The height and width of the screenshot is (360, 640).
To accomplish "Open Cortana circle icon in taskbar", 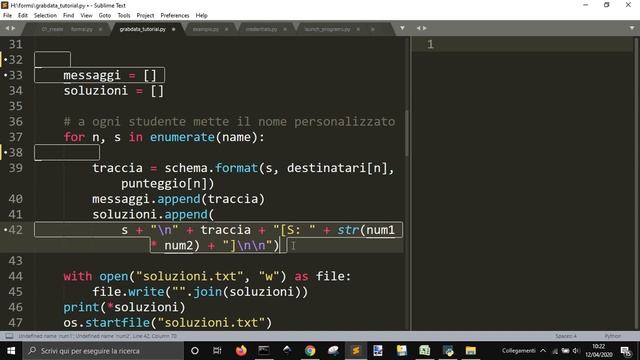I will [x=195, y=351].
